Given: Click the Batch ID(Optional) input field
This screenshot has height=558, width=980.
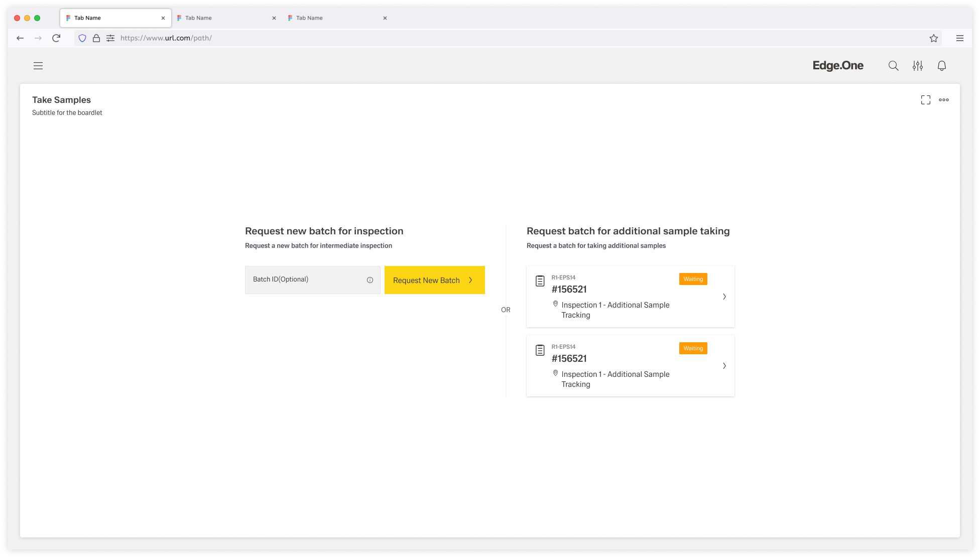Looking at the screenshot, I should click(306, 280).
